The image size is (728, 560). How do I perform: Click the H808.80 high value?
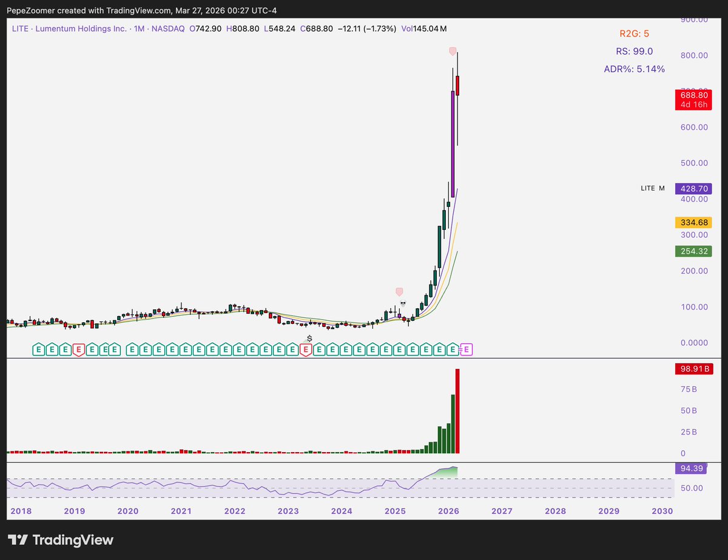[x=243, y=29]
